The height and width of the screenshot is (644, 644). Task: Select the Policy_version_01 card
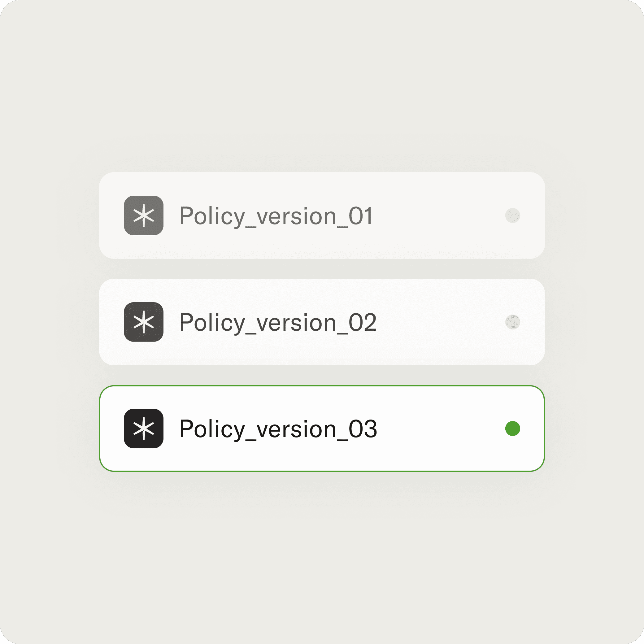pyautogui.click(x=322, y=215)
